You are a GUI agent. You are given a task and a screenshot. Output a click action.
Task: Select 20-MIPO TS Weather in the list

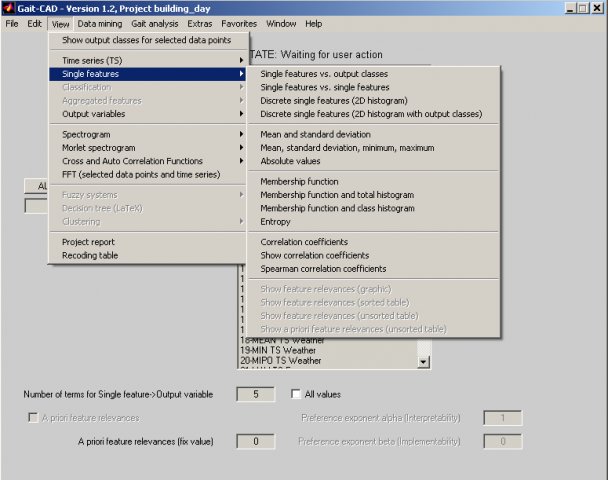(281, 361)
